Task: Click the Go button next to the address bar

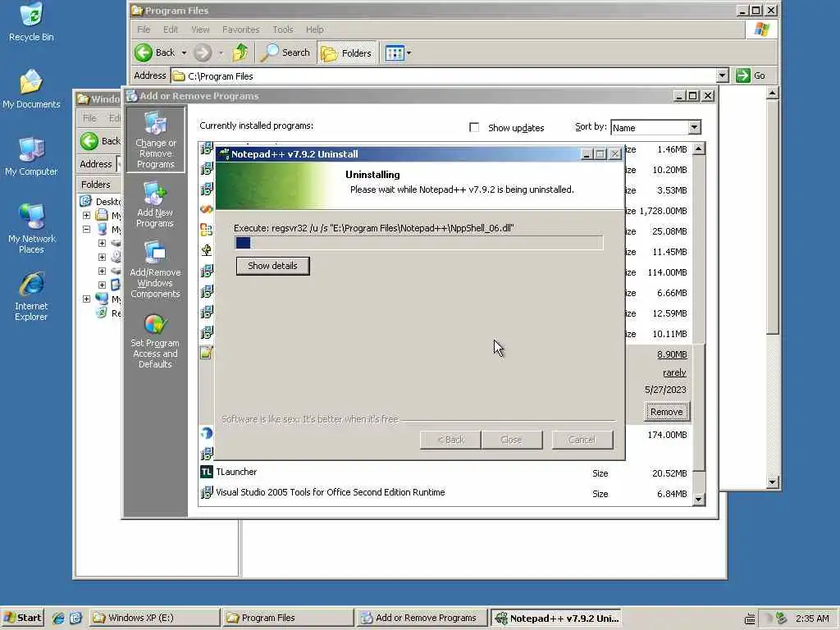Action: [751, 75]
